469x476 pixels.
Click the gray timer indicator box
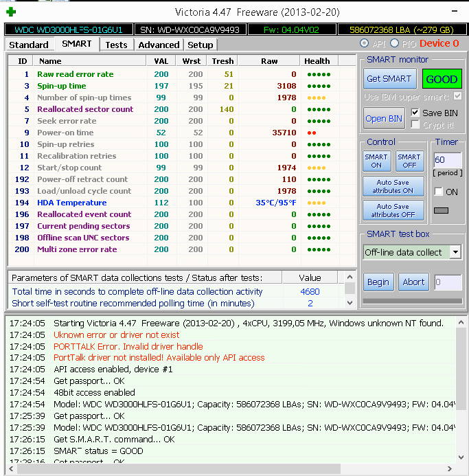[441, 210]
